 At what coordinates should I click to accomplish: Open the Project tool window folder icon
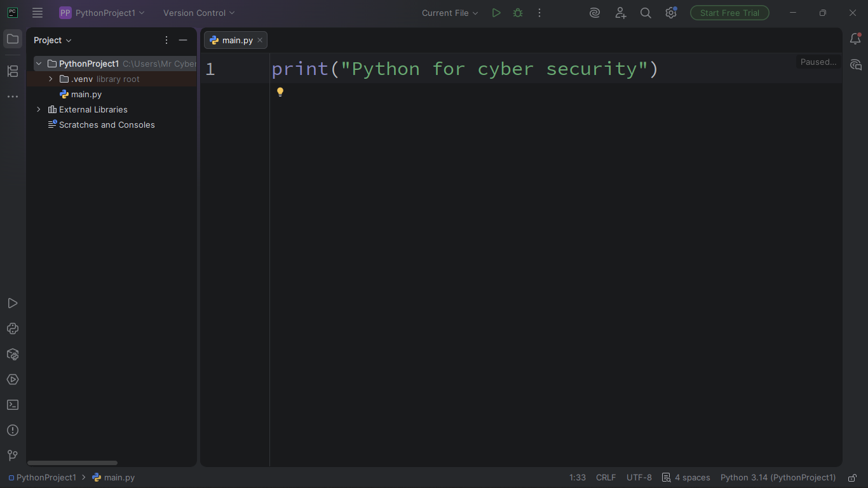click(x=13, y=39)
